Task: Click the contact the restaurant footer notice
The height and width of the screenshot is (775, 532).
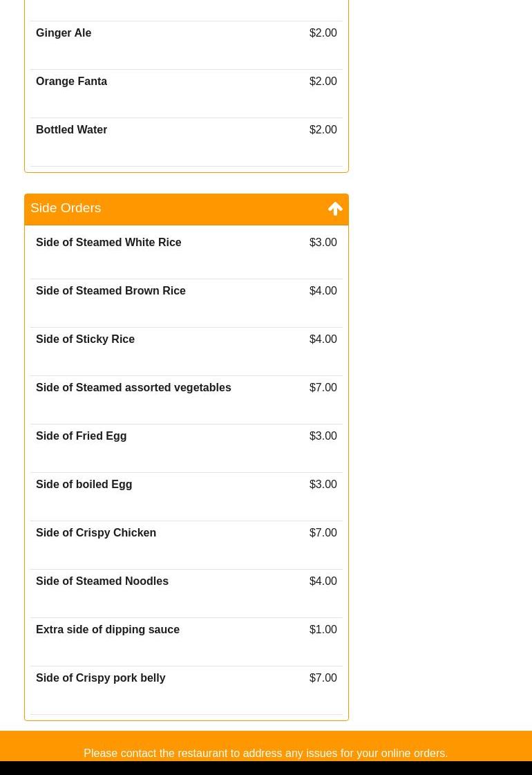Action: (x=266, y=754)
